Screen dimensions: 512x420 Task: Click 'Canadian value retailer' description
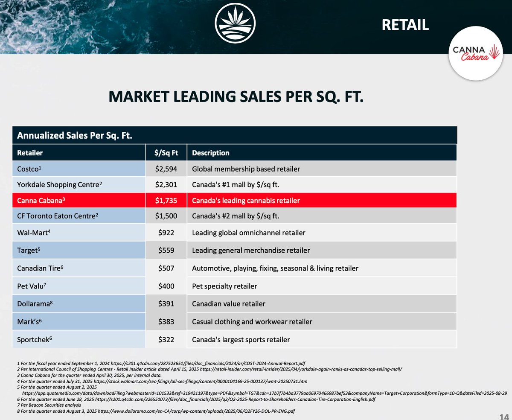pyautogui.click(x=229, y=304)
